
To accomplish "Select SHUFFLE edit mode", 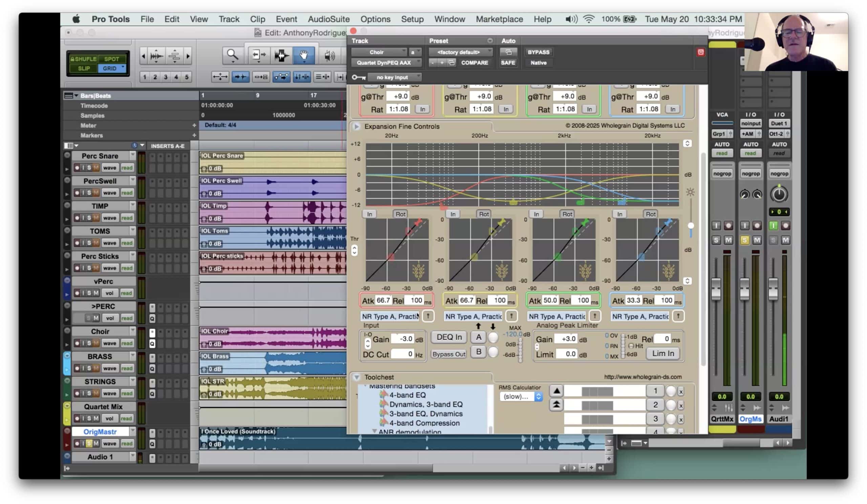I will click(x=84, y=59).
